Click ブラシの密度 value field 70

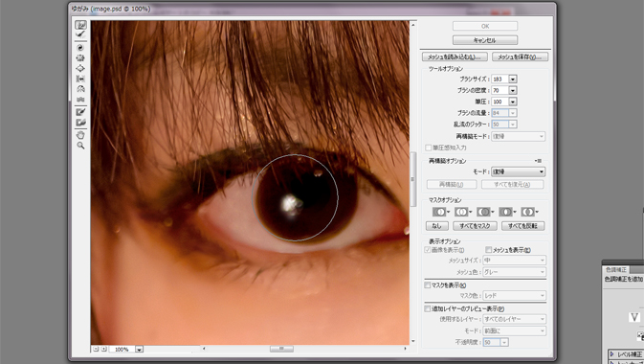500,90
